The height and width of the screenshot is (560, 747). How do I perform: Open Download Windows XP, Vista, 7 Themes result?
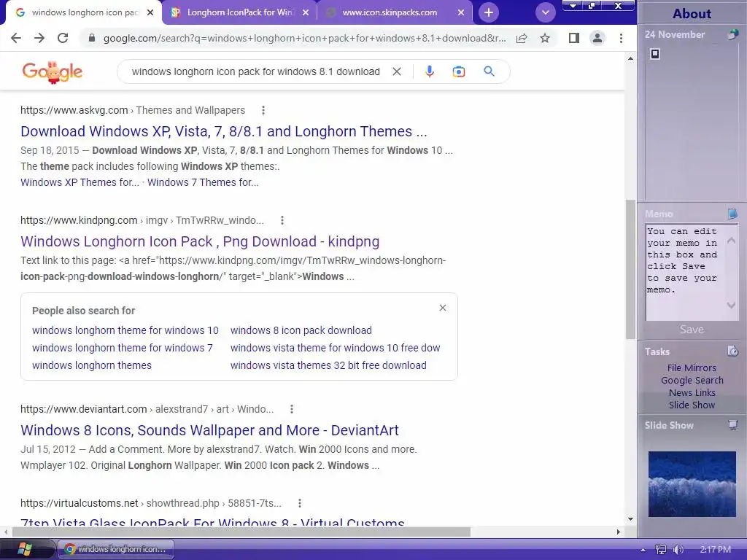[223, 131]
